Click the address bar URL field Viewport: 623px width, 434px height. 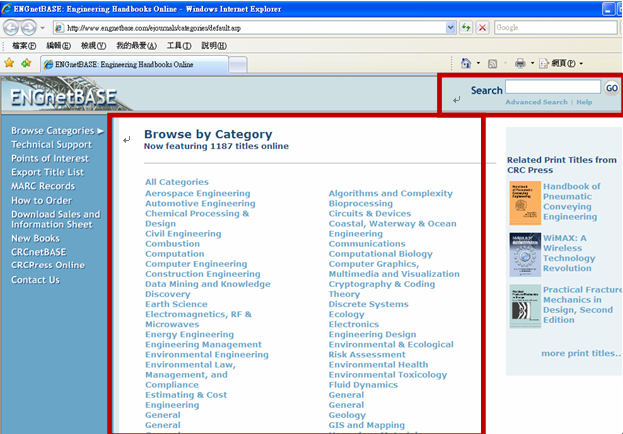point(250,28)
